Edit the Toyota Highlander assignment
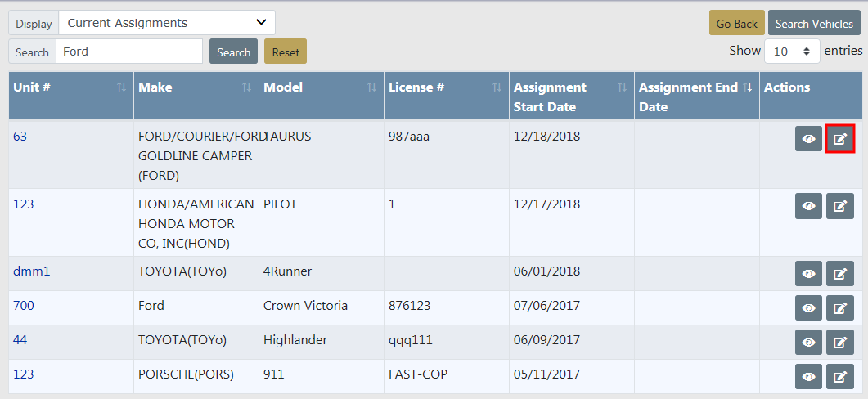The height and width of the screenshot is (399, 868). point(839,343)
